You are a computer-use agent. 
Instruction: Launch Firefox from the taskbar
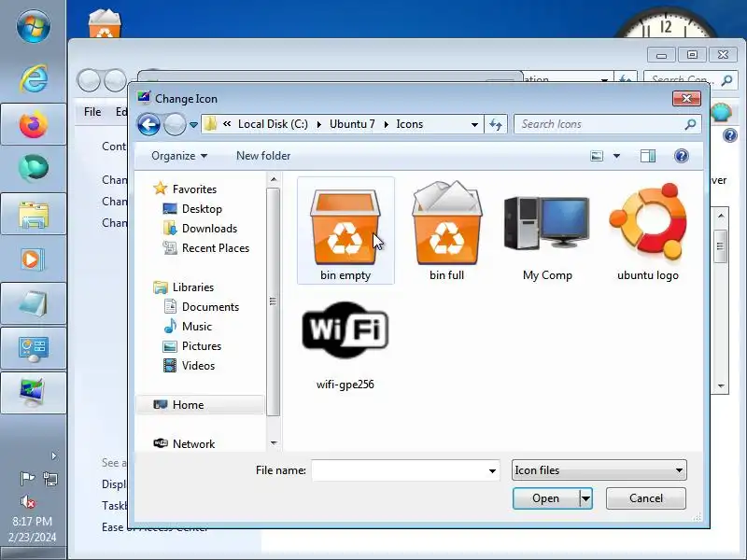(34, 124)
